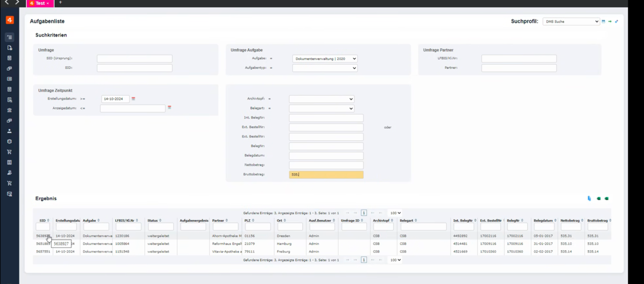Click the shopping cart sidebar icon
644x284 pixels.
(10, 152)
